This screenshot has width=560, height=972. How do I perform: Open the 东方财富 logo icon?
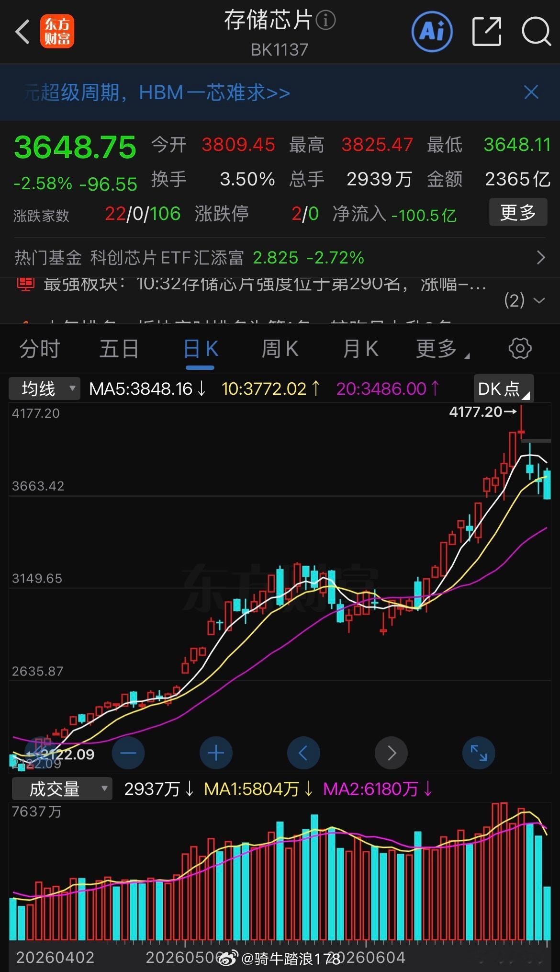57,32
